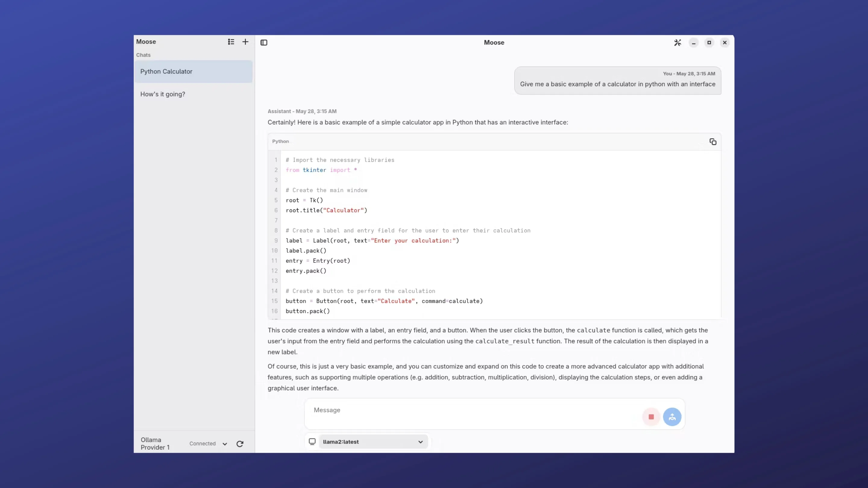Click code line button.pack()

[x=308, y=311]
